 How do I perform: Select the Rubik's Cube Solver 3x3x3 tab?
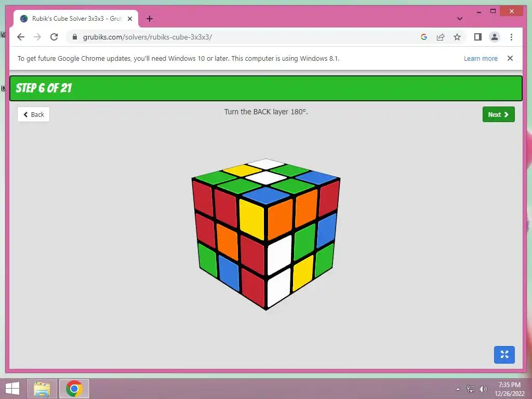point(76,19)
